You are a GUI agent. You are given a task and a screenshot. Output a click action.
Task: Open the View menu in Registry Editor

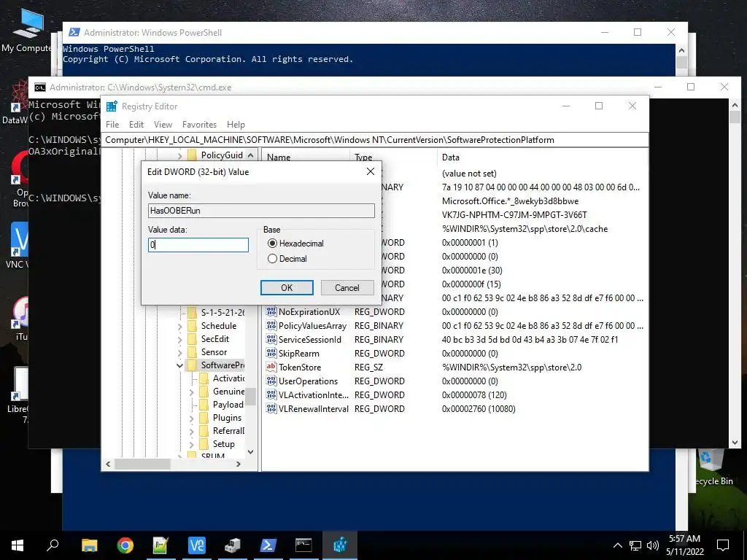pyautogui.click(x=163, y=124)
